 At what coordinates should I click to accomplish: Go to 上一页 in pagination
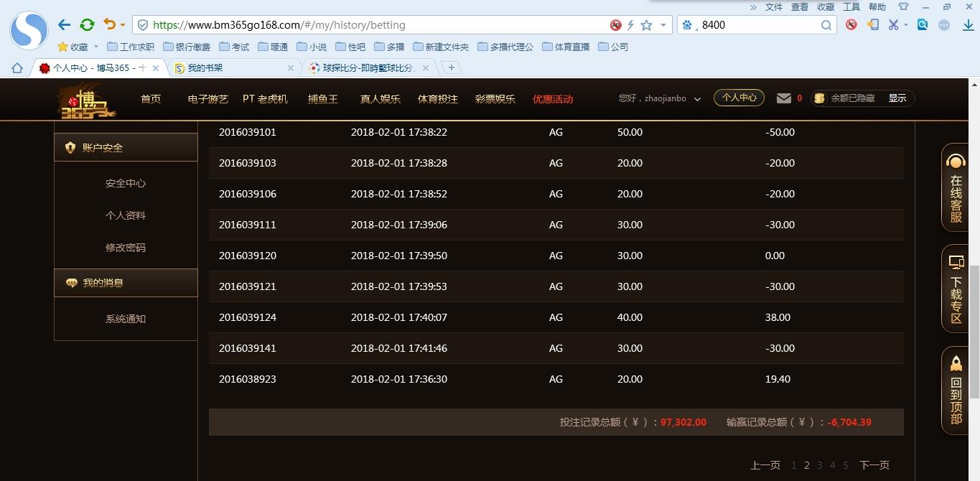click(x=765, y=465)
